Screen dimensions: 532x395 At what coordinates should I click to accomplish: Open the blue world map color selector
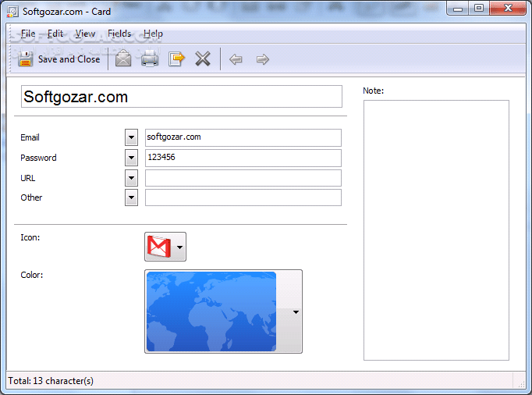(x=222, y=311)
